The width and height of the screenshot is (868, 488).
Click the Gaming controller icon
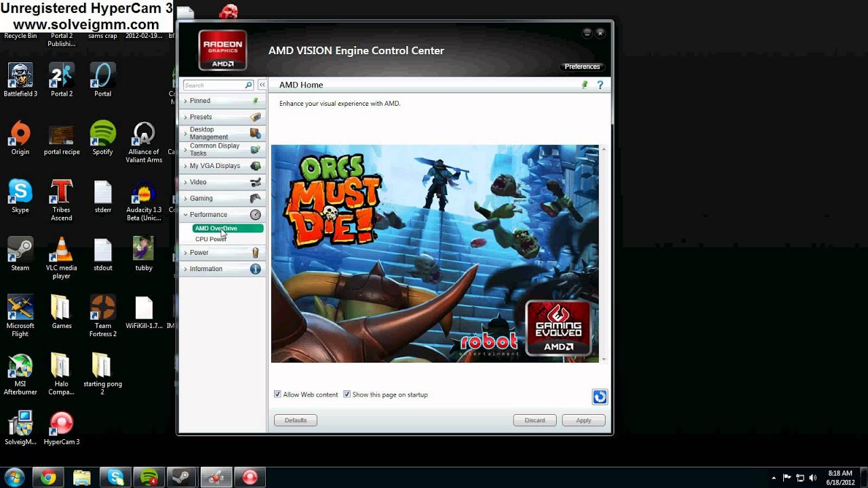point(256,199)
